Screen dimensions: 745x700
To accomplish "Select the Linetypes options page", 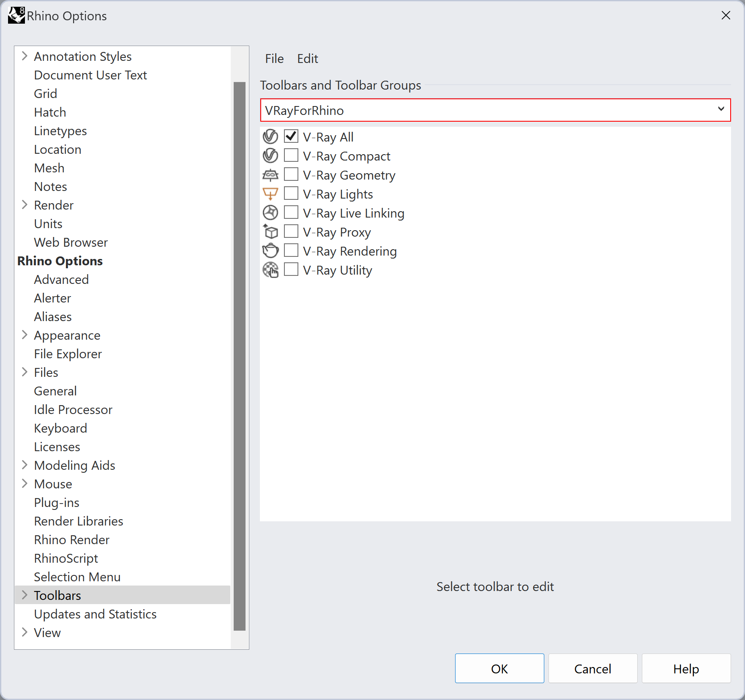I will tap(60, 131).
